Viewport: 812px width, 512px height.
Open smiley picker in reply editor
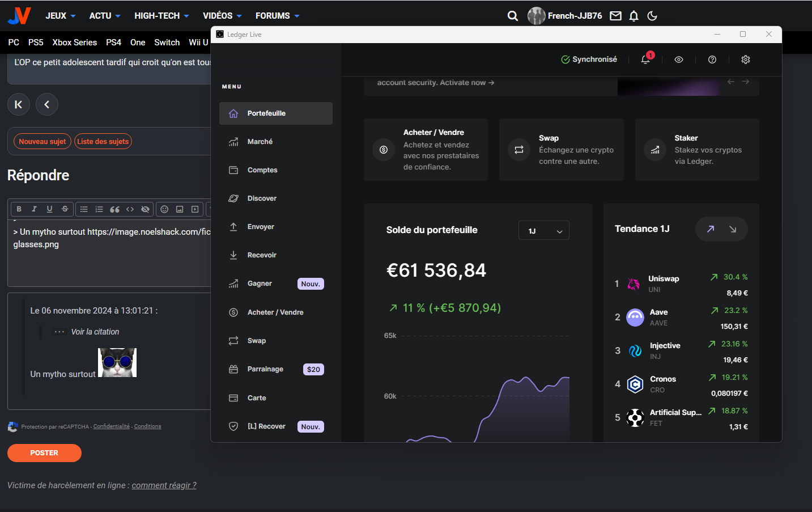pyautogui.click(x=164, y=209)
